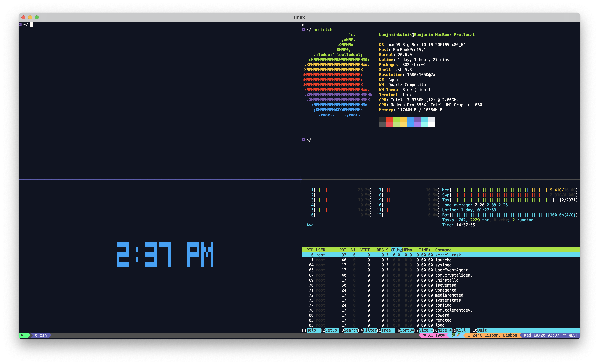Open the F4 Filter option
Image resolution: width=599 pixels, height=364 pixels.
click(x=369, y=330)
